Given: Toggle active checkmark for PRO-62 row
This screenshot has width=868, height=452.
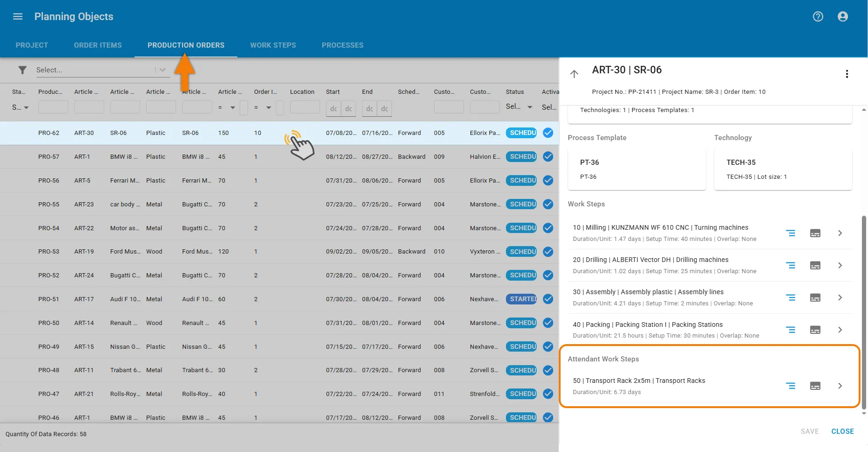Looking at the screenshot, I should [548, 133].
